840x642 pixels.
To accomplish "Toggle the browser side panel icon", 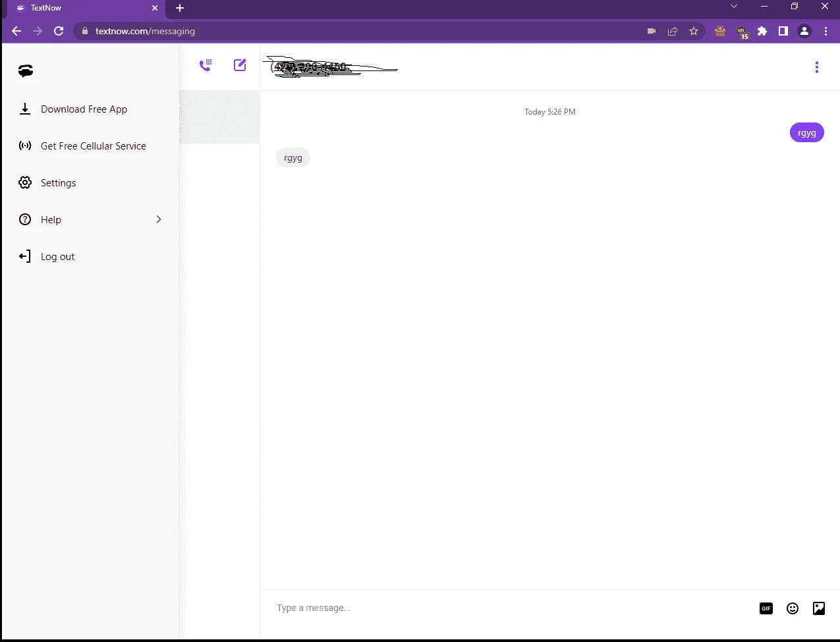I will pyautogui.click(x=783, y=31).
